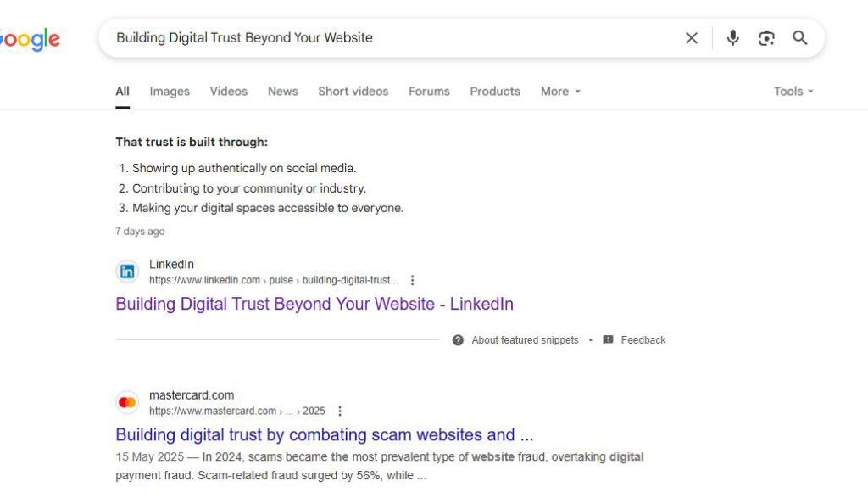The image size is (868, 498).
Task: Open the News results tab
Action: click(x=283, y=92)
